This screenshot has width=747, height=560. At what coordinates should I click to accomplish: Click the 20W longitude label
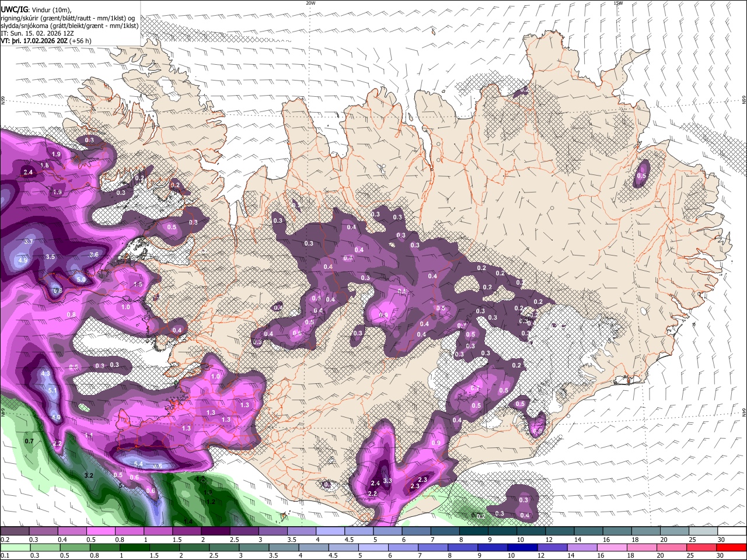[310, 3]
